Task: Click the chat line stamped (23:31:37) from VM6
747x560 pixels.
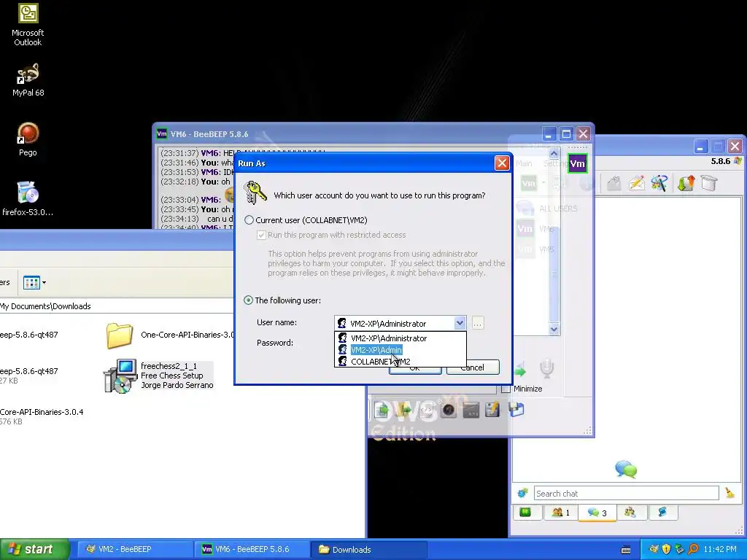Action: pyautogui.click(x=198, y=153)
